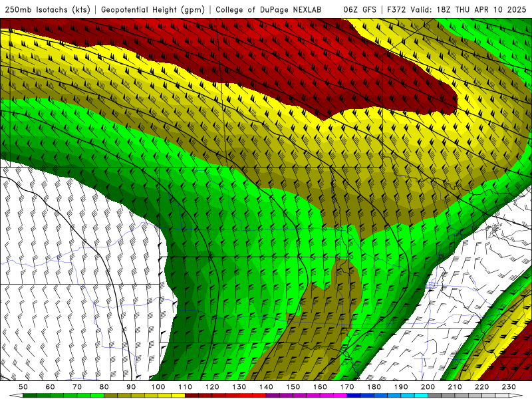532x399 pixels.
Task: Select the bright yellow swatch just before 110
Action: tap(178, 396)
